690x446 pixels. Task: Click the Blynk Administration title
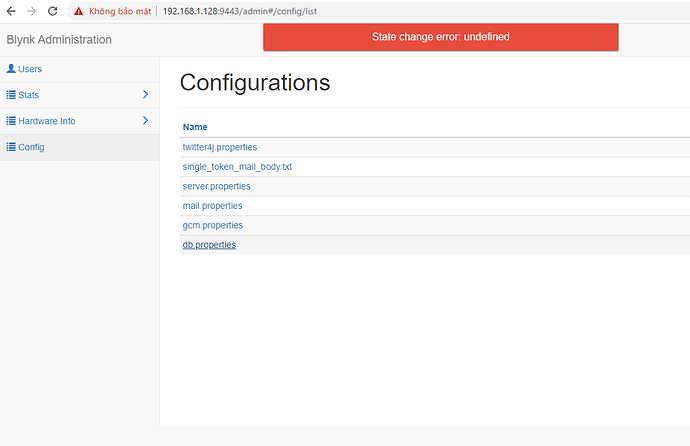coord(59,40)
